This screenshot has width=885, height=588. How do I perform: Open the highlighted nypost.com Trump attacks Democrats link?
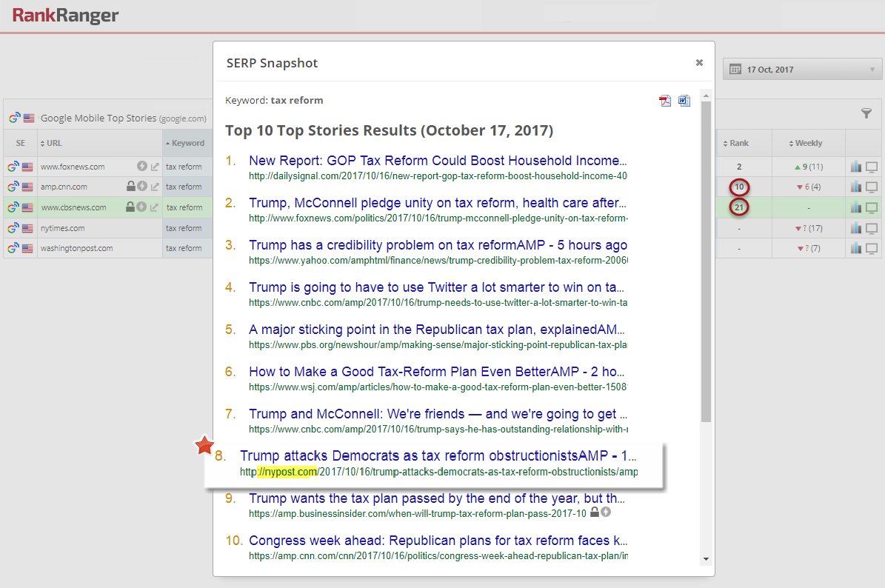pos(437,456)
